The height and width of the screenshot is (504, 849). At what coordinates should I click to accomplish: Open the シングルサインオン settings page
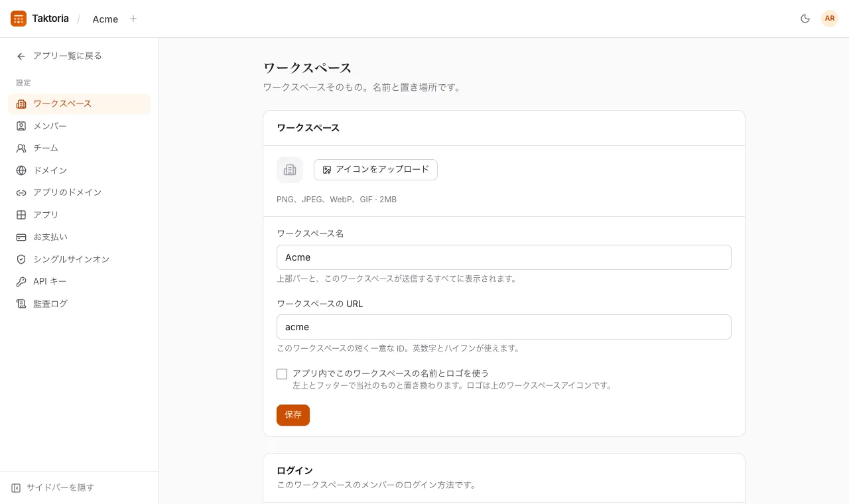[80, 259]
